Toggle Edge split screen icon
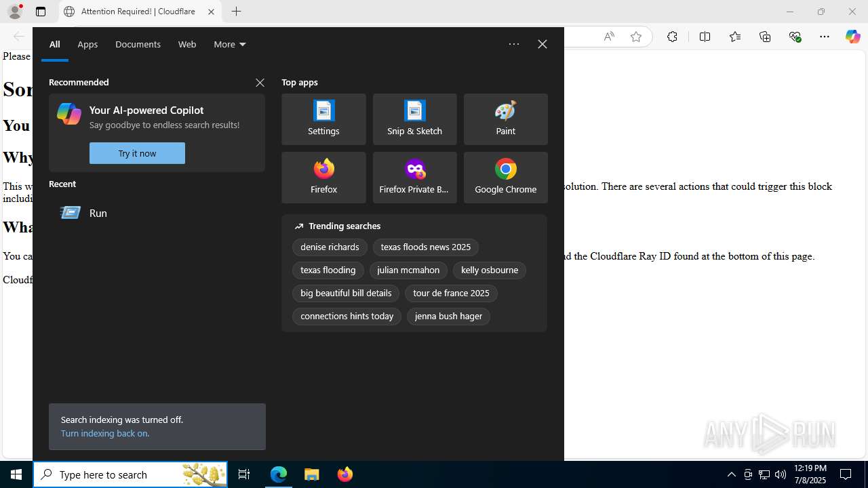The width and height of the screenshot is (868, 488). pyautogui.click(x=705, y=37)
